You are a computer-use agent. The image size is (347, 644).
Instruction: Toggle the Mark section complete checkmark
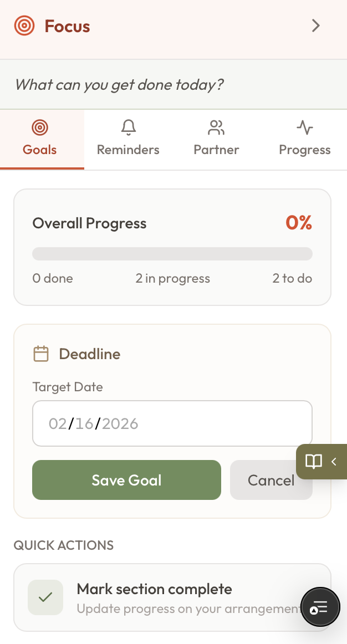point(45,597)
